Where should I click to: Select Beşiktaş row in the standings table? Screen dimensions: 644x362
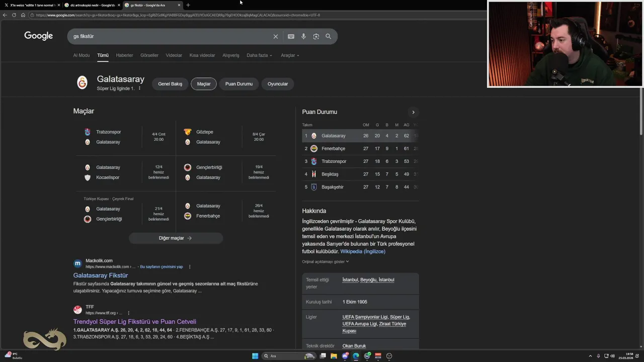click(360, 174)
